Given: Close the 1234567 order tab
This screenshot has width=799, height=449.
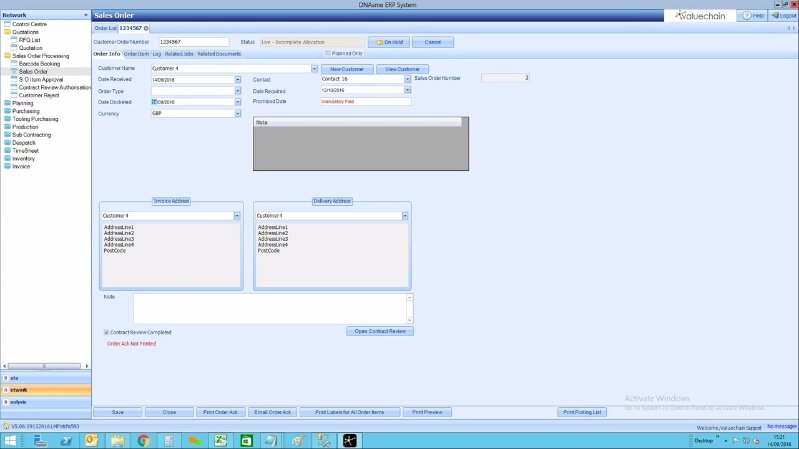Looking at the screenshot, I should tap(146, 29).
